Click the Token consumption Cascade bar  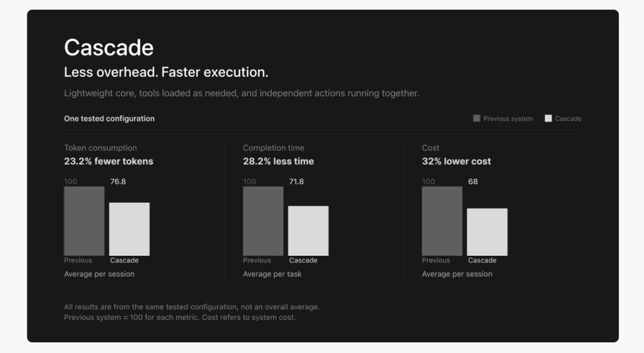[129, 229]
